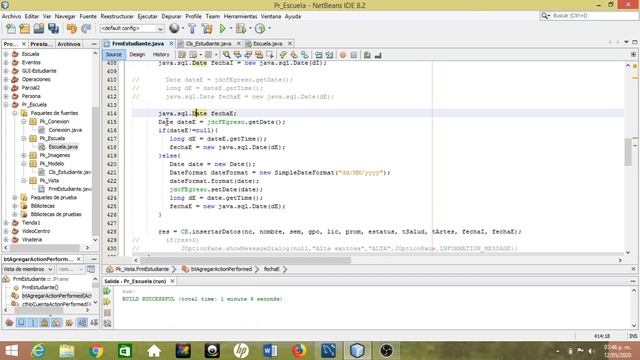Screen dimensions: 640x360
Task: Select Conexion.java in project tree
Action: tap(65, 130)
